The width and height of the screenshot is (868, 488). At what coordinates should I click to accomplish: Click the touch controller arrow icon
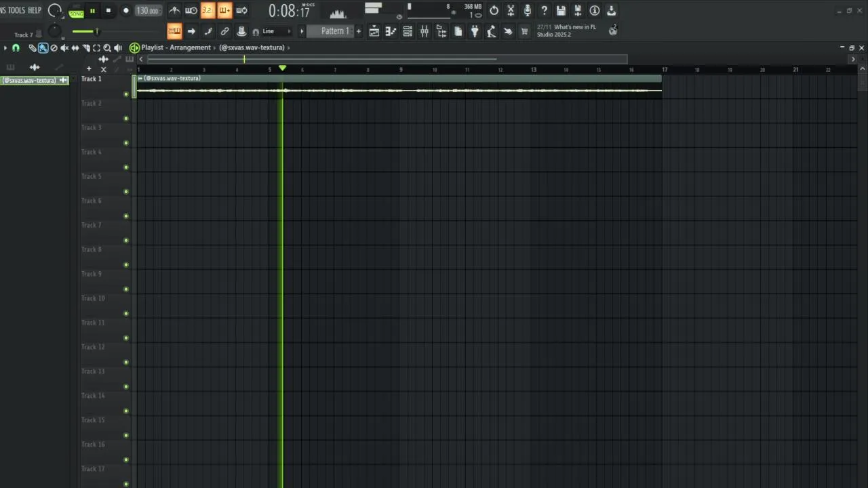[x=508, y=31]
